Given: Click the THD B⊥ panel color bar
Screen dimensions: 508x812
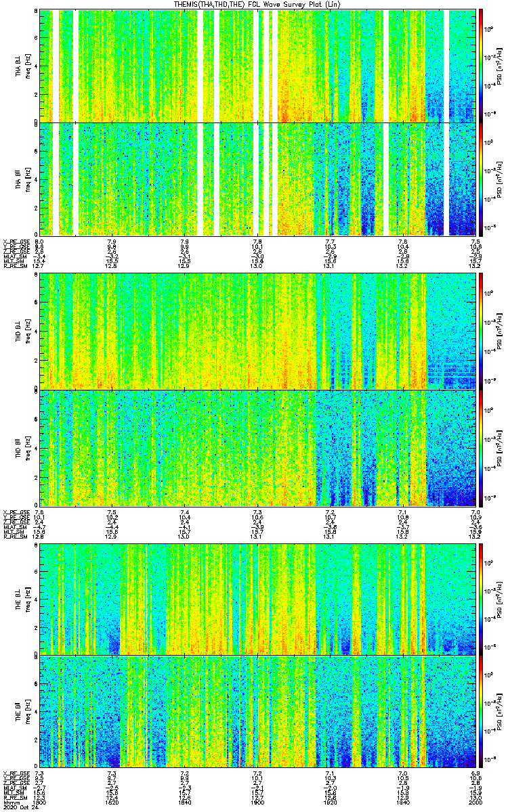Looking at the screenshot, I should click(480, 330).
